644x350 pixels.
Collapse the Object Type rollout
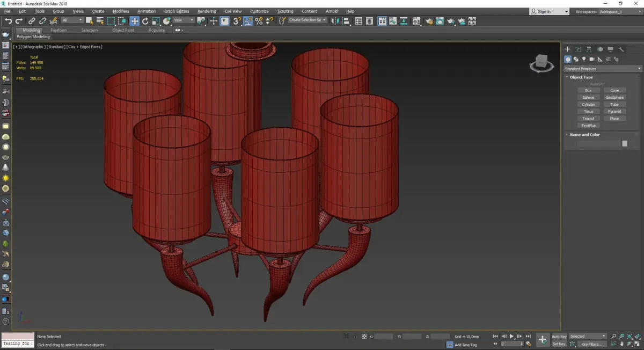click(581, 77)
